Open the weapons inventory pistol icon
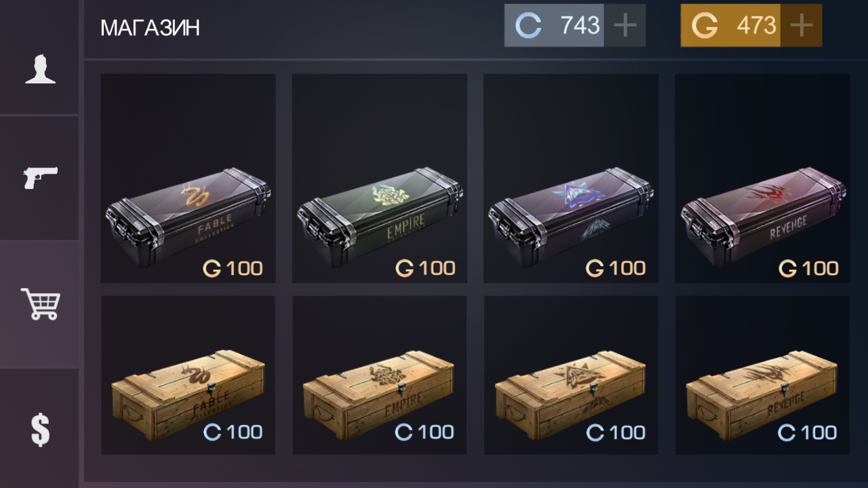868x488 pixels. [x=40, y=177]
